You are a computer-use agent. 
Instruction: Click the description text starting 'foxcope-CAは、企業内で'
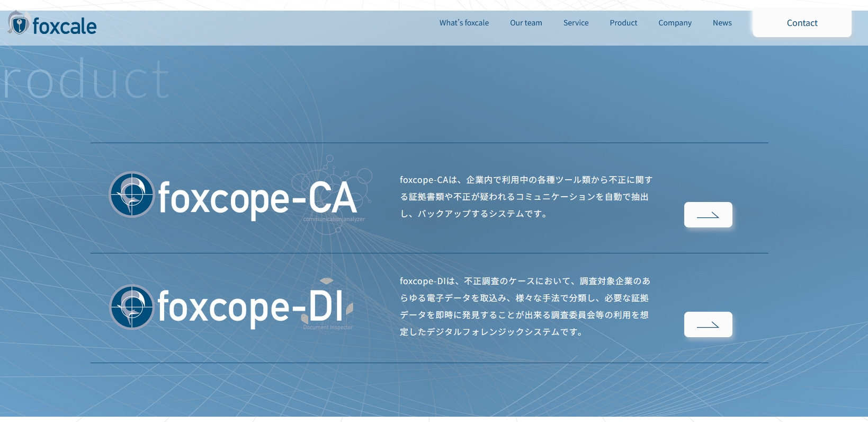[526, 197]
